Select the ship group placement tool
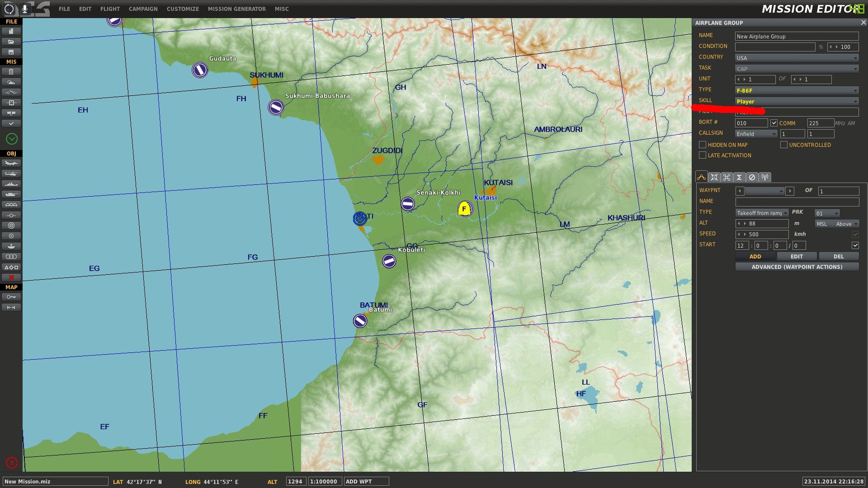The width and height of the screenshot is (868, 488). [11, 184]
